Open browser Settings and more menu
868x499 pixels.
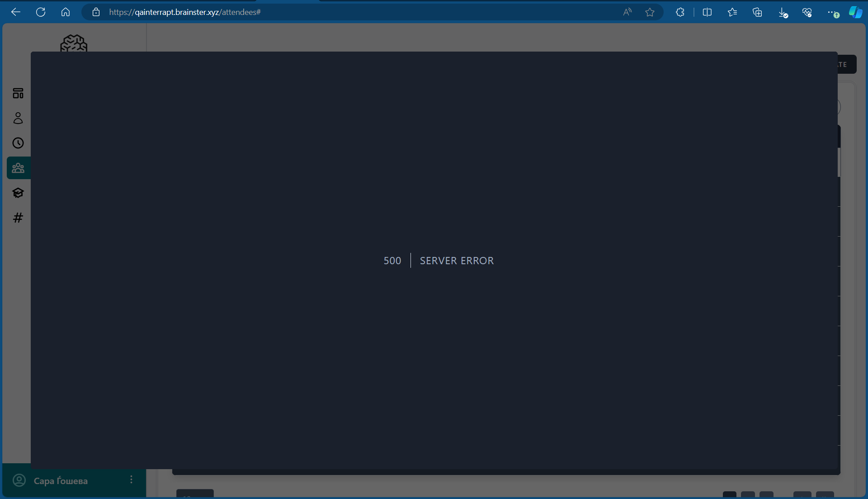point(832,13)
